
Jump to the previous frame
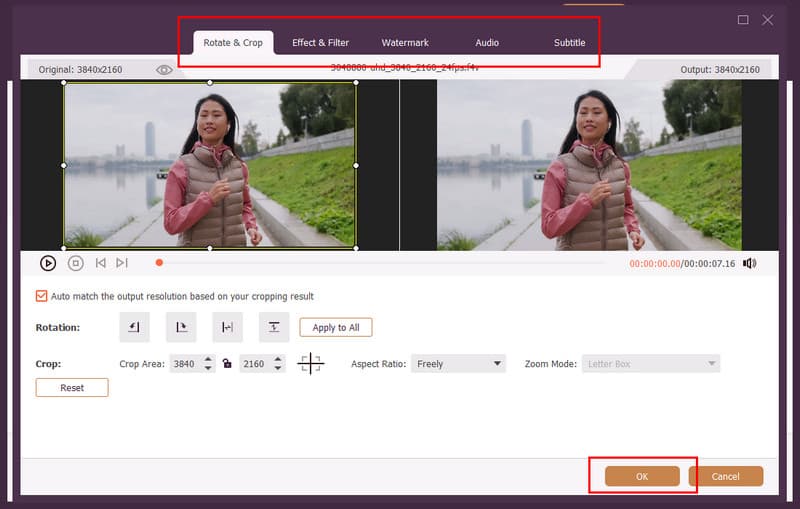[100, 263]
